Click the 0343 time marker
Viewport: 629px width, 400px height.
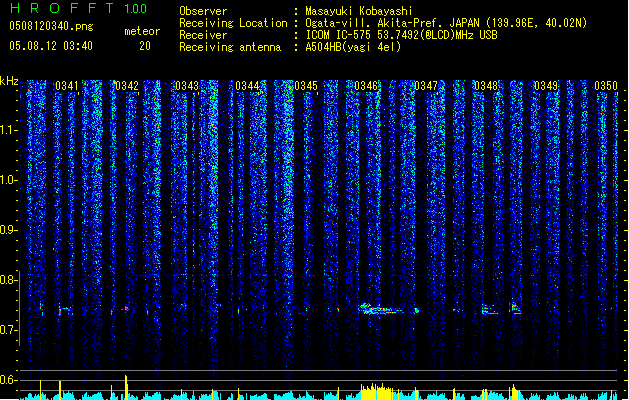(x=187, y=86)
